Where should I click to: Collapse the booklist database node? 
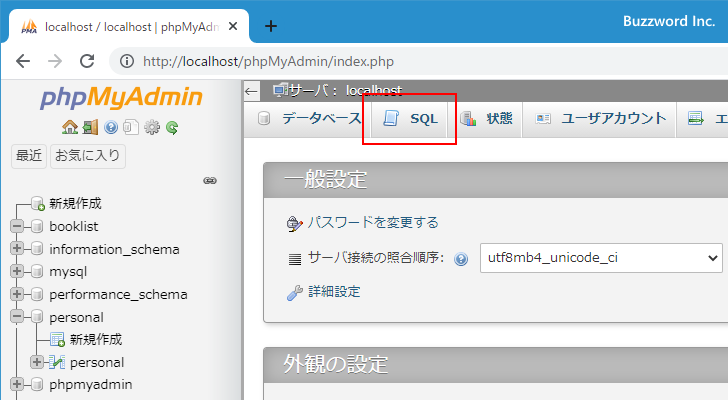[x=17, y=226]
